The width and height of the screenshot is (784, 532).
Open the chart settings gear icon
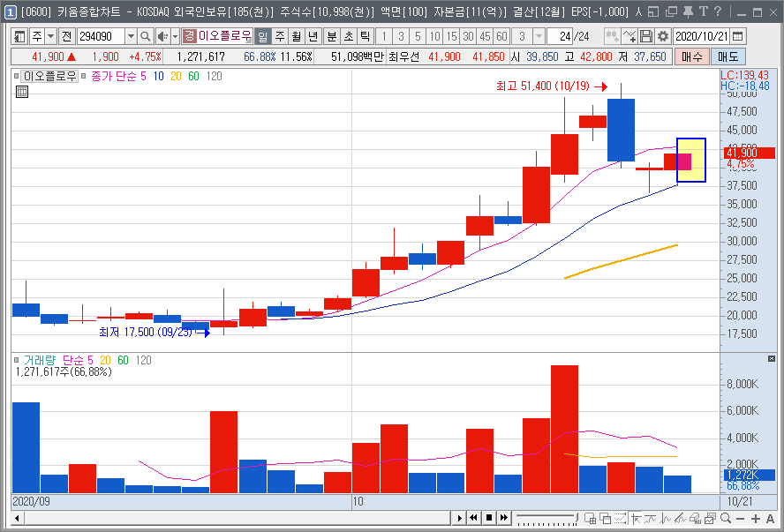[662, 36]
